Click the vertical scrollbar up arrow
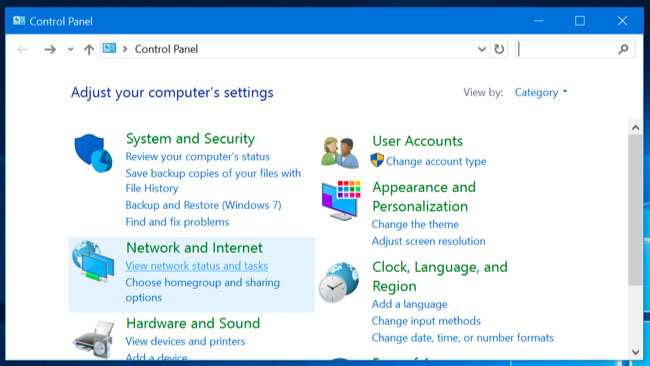 [635, 128]
